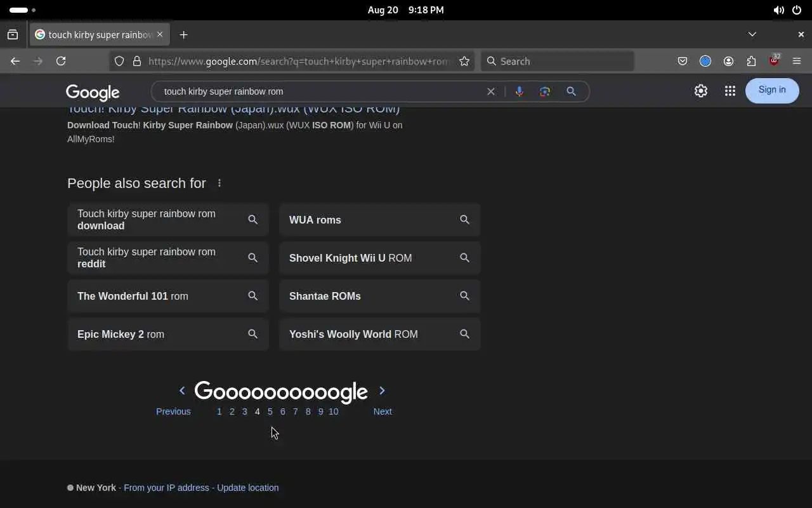
Task: Submit the Google search magnifier icon
Action: (x=571, y=91)
